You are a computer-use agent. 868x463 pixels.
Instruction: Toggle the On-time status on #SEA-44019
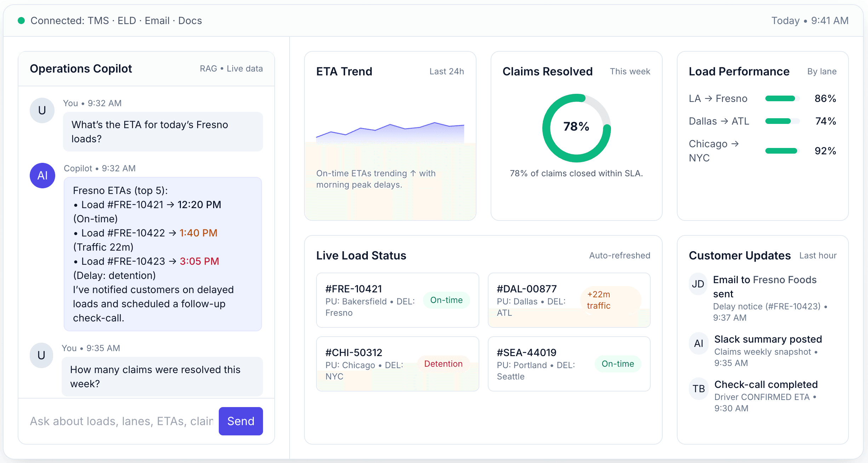pyautogui.click(x=617, y=364)
